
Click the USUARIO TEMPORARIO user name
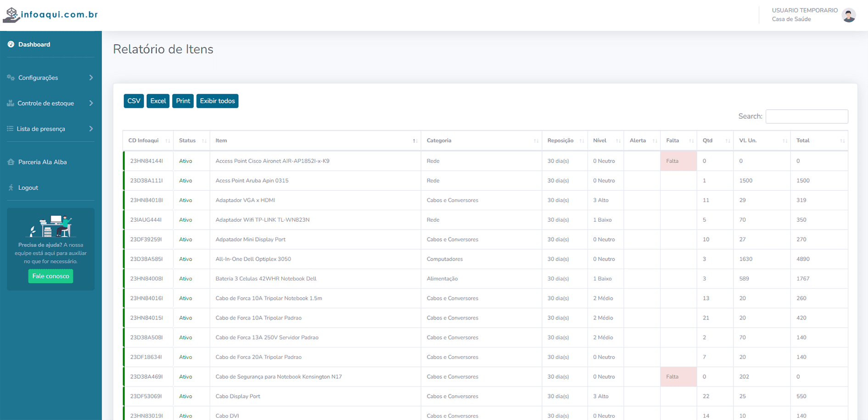coord(805,11)
